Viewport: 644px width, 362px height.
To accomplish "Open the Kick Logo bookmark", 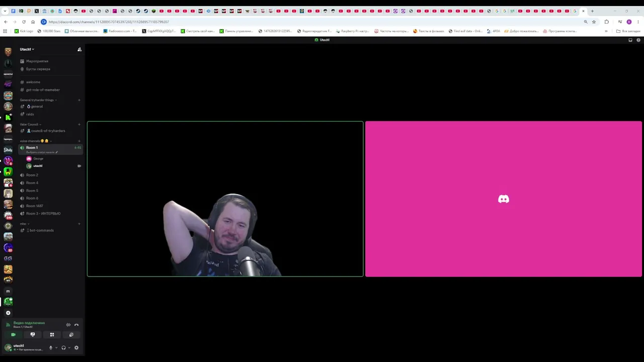I will 24,31.
